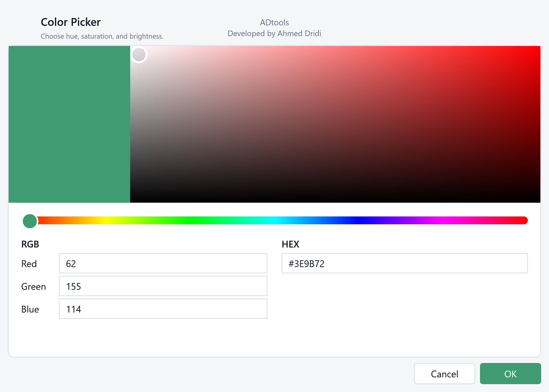Click the OK button

(510, 374)
